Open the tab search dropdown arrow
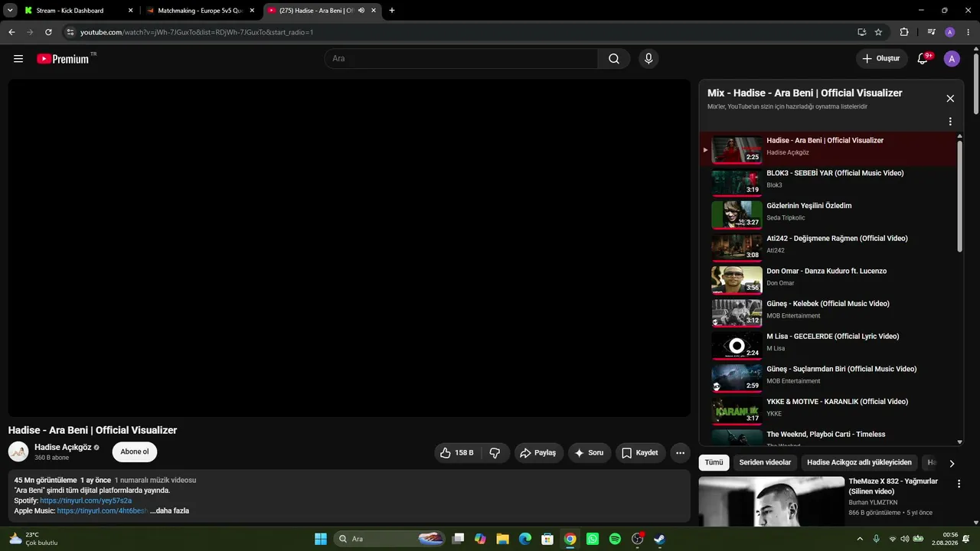 coord(11,11)
